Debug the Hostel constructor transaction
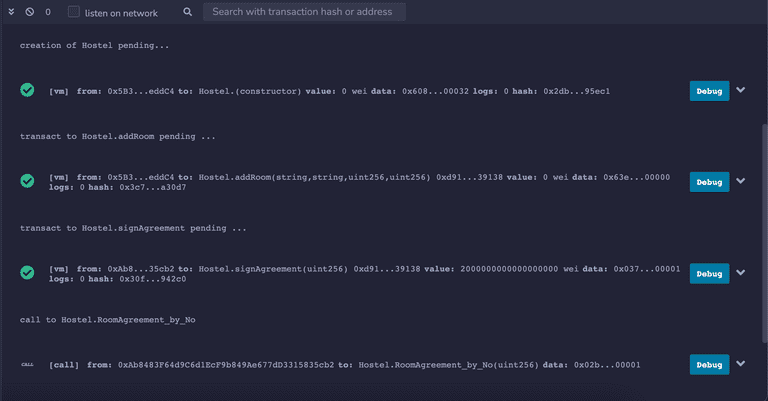 [x=709, y=91]
